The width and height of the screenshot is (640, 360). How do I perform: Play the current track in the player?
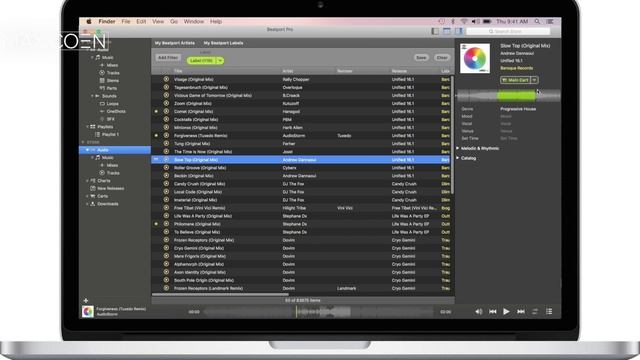tap(506, 311)
